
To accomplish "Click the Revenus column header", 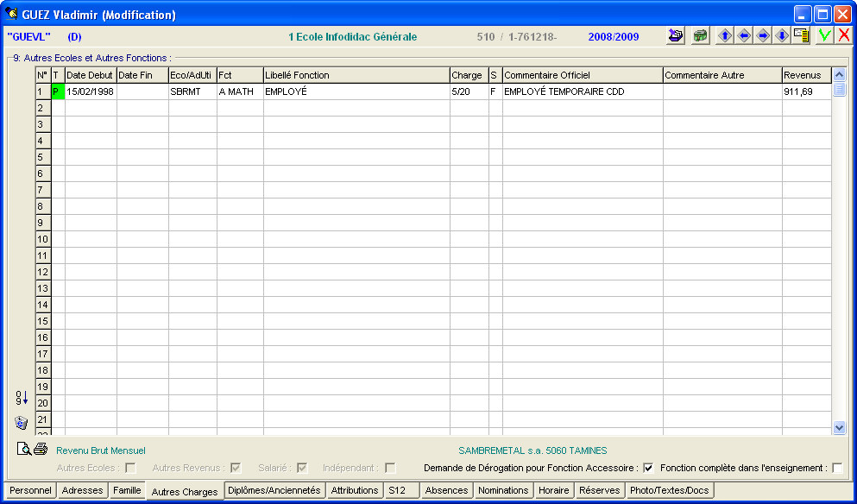I will pyautogui.click(x=807, y=75).
